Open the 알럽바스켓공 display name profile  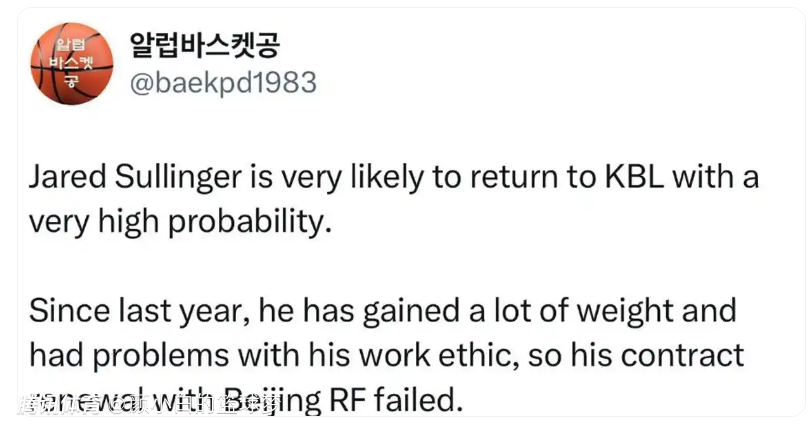pos(205,44)
